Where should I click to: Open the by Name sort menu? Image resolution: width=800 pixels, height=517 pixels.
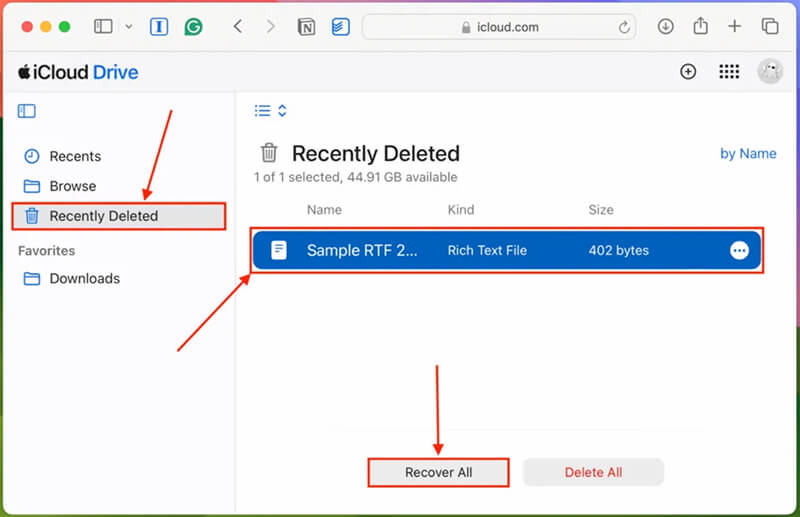click(x=748, y=154)
